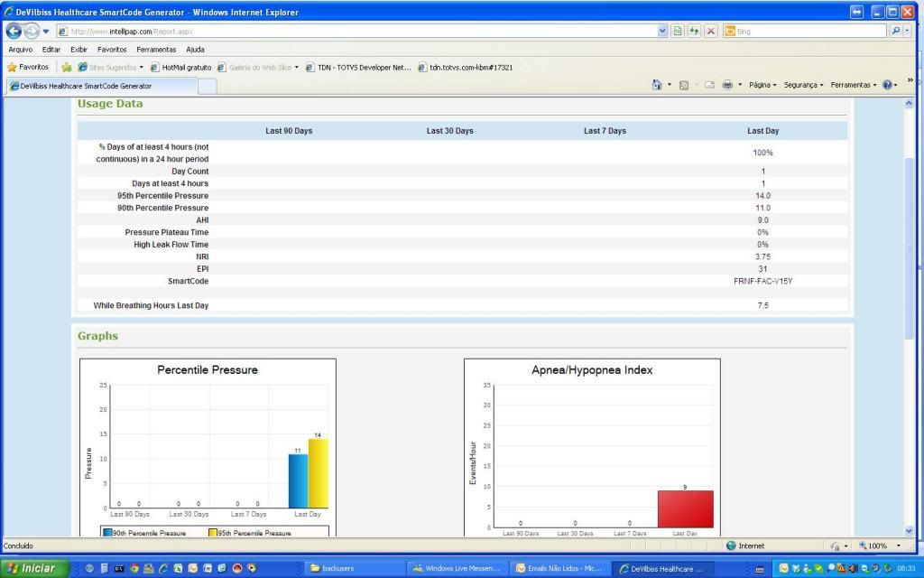Open the Print options dropdown arrow
The image size is (924, 578).
[740, 85]
